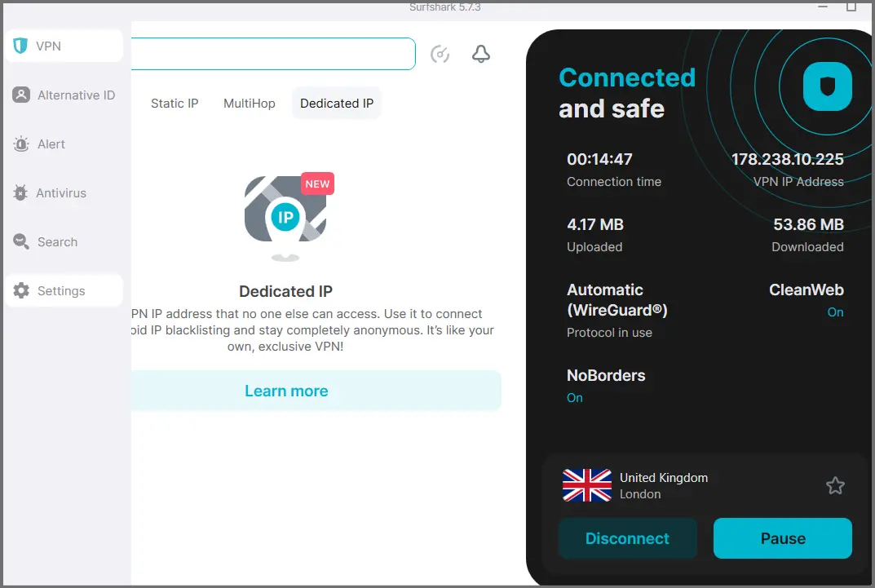Select the Dedicated IP tab
Screen dimensions: 875x588
tap(337, 104)
